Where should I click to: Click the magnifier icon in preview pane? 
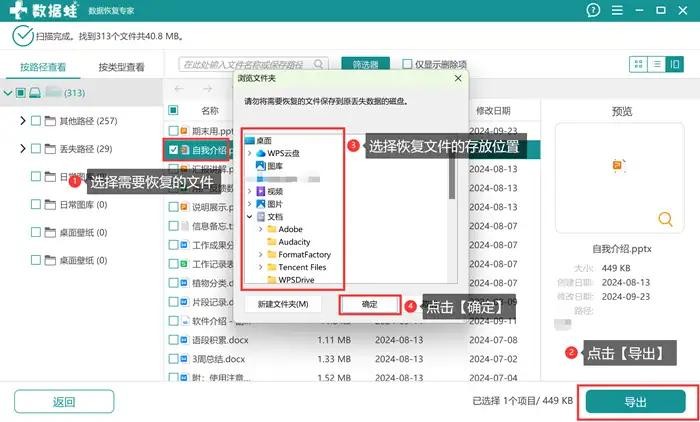click(664, 219)
